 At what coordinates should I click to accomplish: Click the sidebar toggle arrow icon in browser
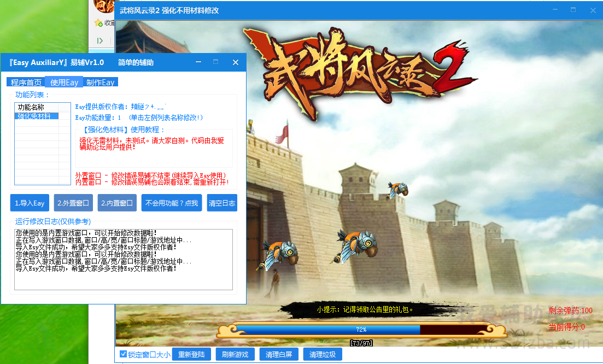coord(100,40)
